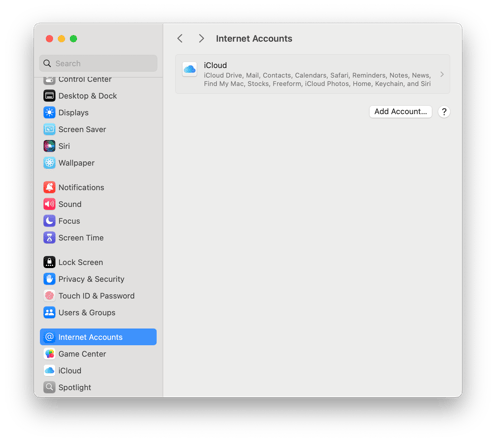Open the Privacy & Security hand icon
The height and width of the screenshot is (442, 496).
(x=49, y=279)
